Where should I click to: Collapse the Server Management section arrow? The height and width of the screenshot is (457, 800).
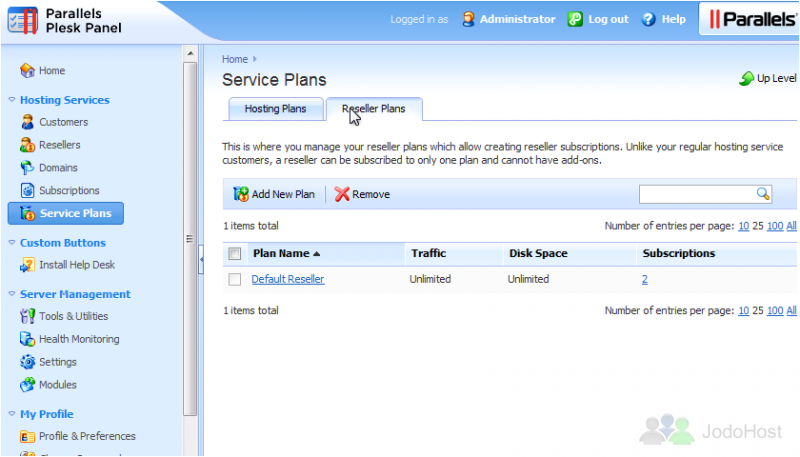[12, 294]
